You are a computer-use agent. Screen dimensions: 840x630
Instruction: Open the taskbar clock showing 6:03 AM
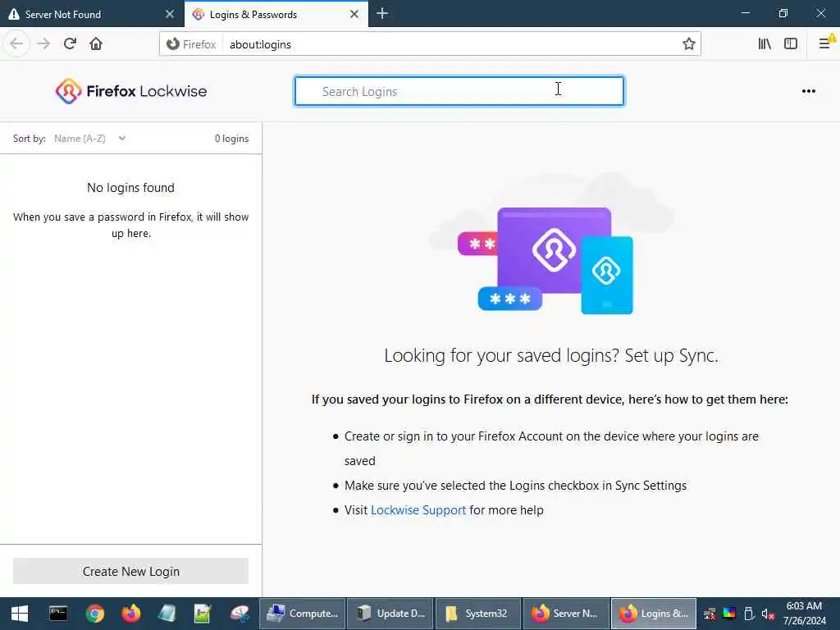point(804,614)
